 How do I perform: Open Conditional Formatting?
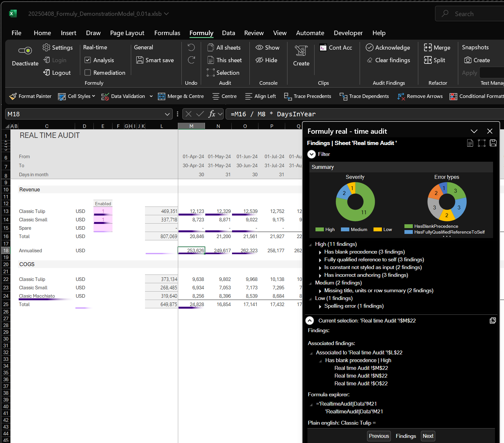pyautogui.click(x=477, y=96)
